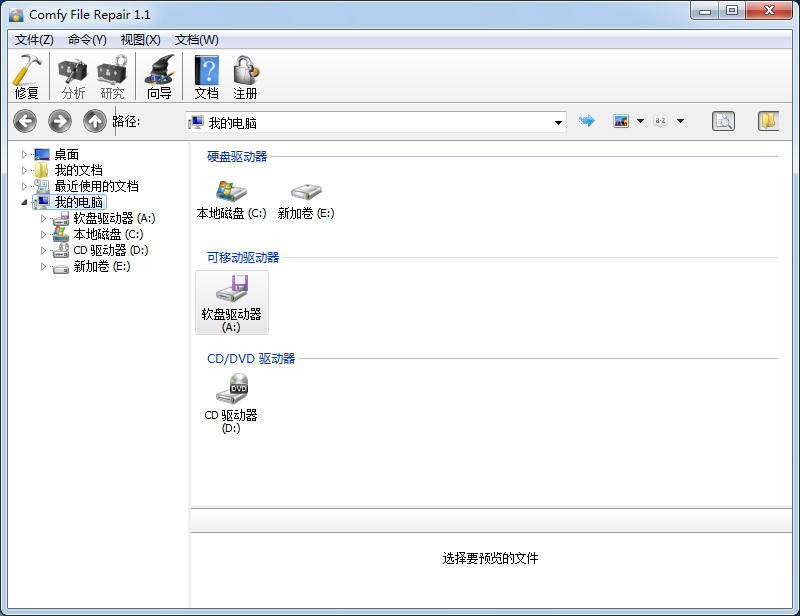Viewport: 800px width, 616px height.
Task: Toggle the folders panel button
Action: pyautogui.click(x=766, y=121)
